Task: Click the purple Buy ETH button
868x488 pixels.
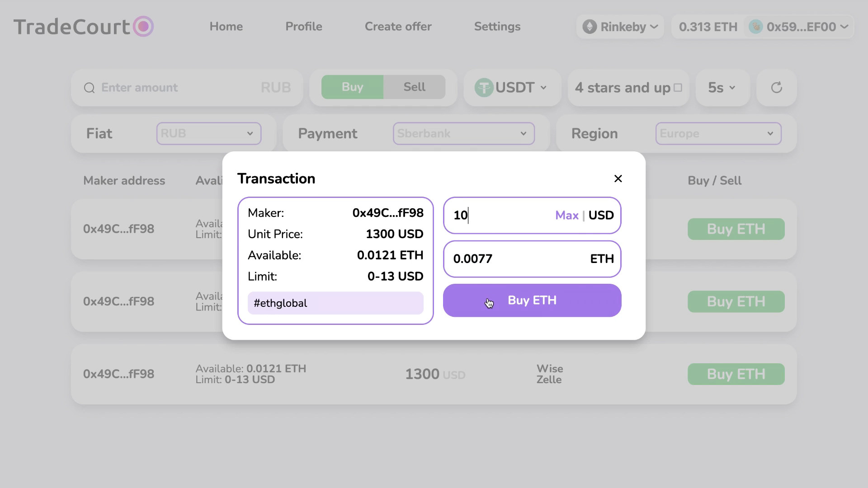Action: [532, 300]
